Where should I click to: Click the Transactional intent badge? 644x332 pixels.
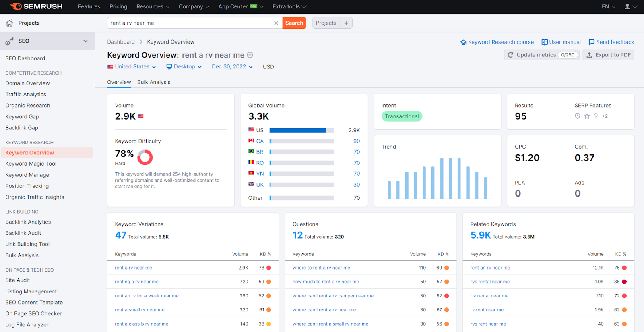click(402, 116)
